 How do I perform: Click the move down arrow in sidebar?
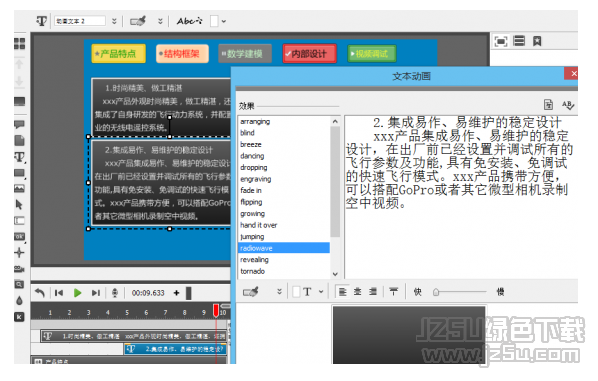coord(19,81)
